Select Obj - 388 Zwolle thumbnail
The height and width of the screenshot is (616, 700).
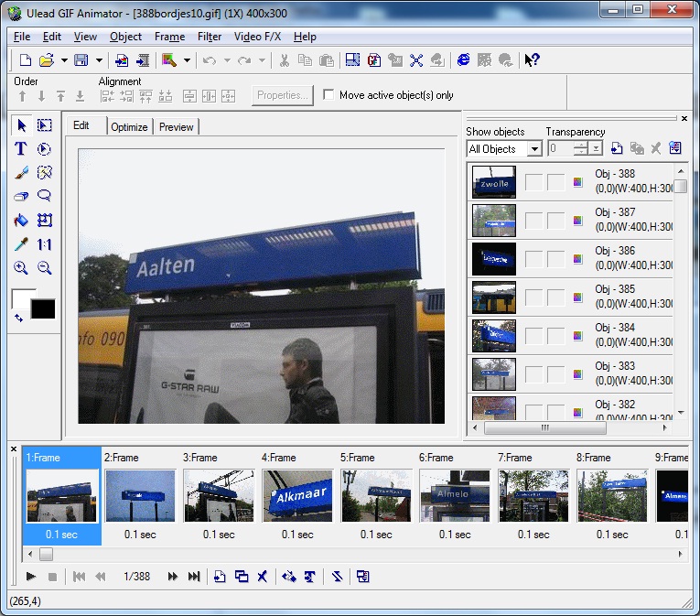click(494, 182)
